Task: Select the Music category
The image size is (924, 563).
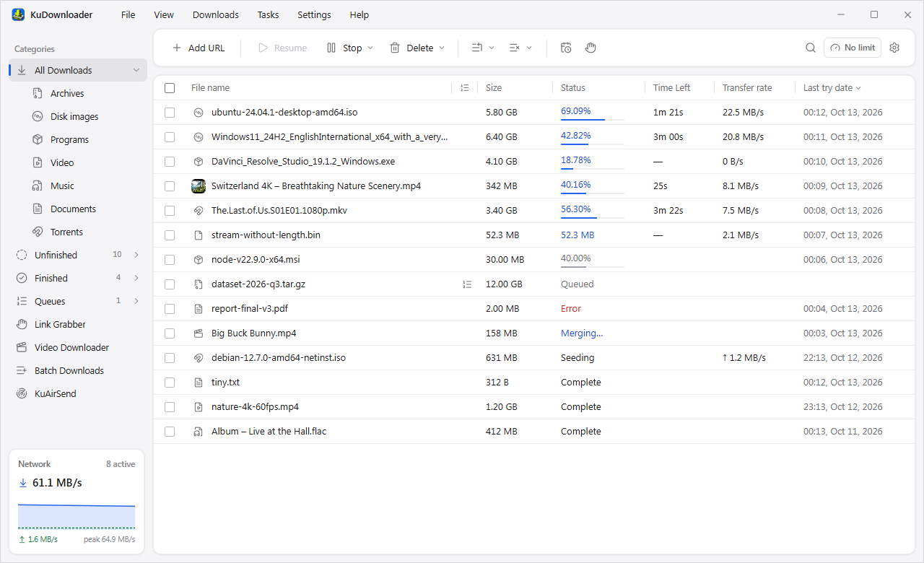Action: tap(78, 186)
